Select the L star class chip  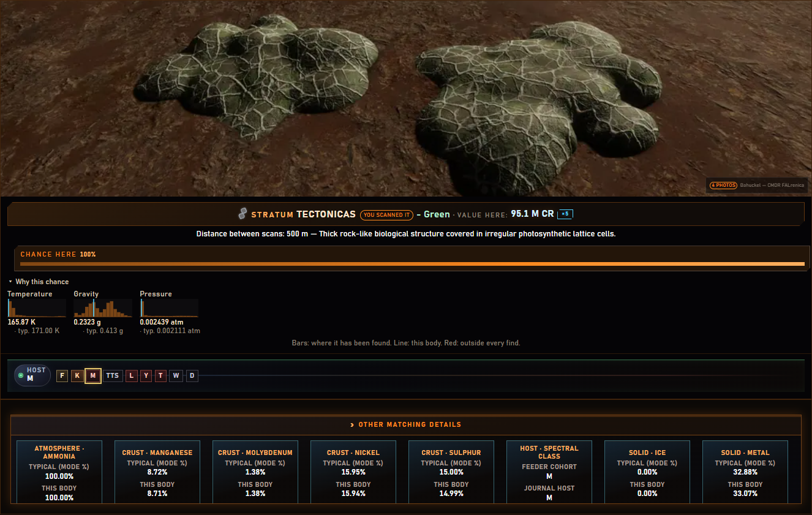tap(131, 375)
